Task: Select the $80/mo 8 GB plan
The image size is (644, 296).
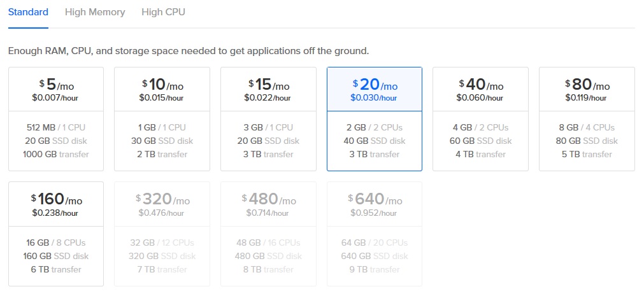Action: click(x=587, y=119)
